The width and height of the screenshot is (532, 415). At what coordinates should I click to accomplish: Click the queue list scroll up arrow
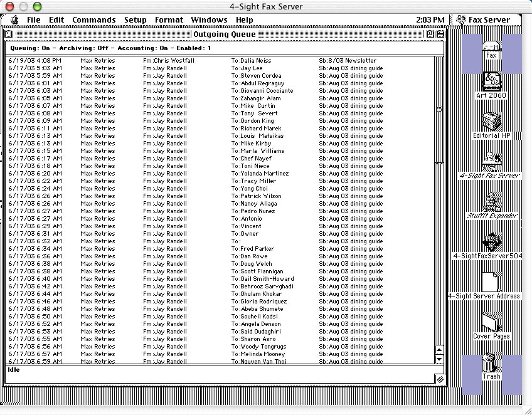439,350
